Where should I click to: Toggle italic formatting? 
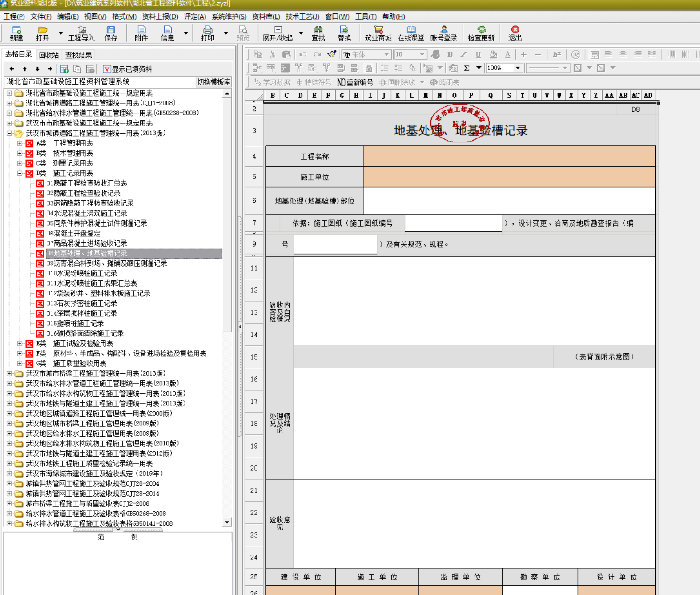click(x=464, y=54)
